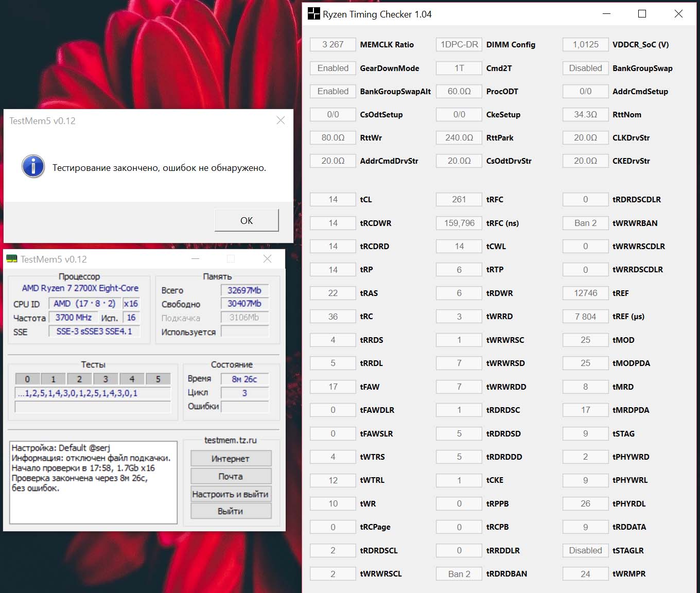The height and width of the screenshot is (593, 700).
Task: Minimize the TestMem5 main window
Action: click(196, 259)
